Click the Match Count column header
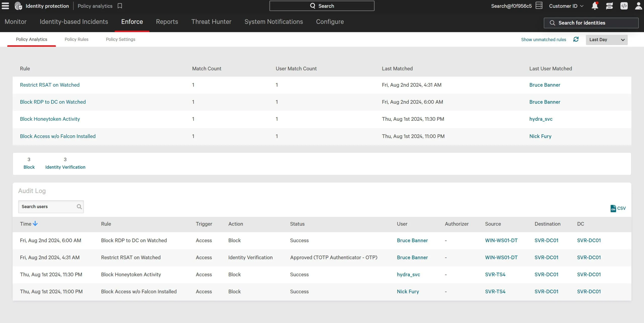This screenshot has width=644, height=323. click(207, 69)
